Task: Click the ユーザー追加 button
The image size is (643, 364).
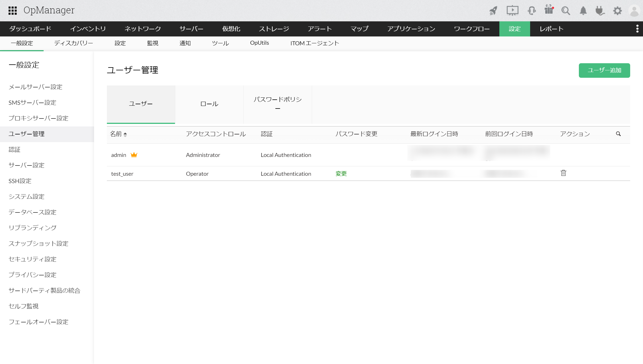Action: [604, 70]
